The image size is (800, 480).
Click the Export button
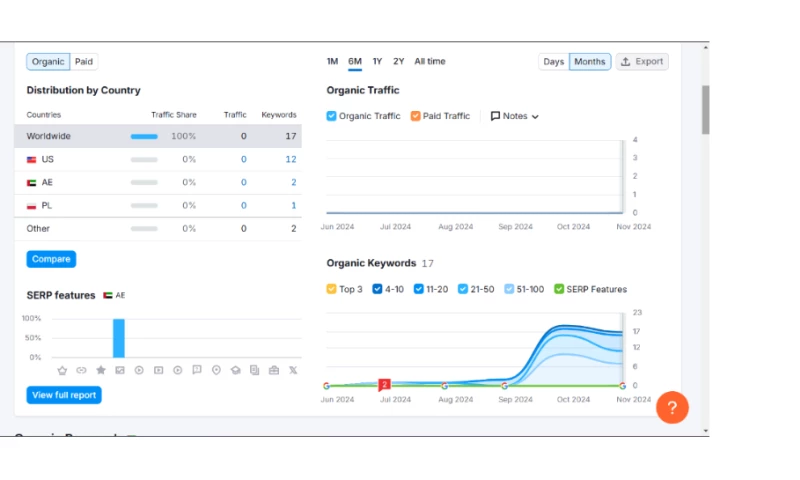[x=642, y=62]
